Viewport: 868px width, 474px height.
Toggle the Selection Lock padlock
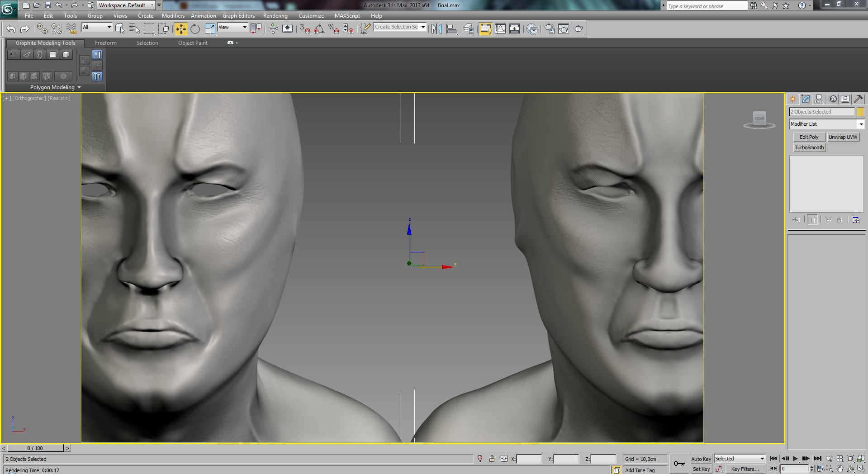[x=492, y=459]
